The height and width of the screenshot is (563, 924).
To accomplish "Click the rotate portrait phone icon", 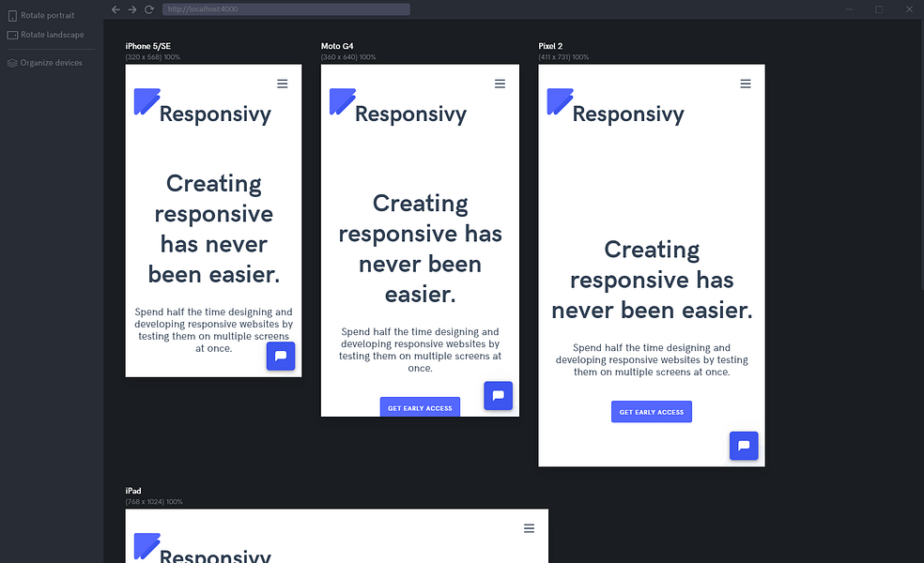I will [12, 16].
